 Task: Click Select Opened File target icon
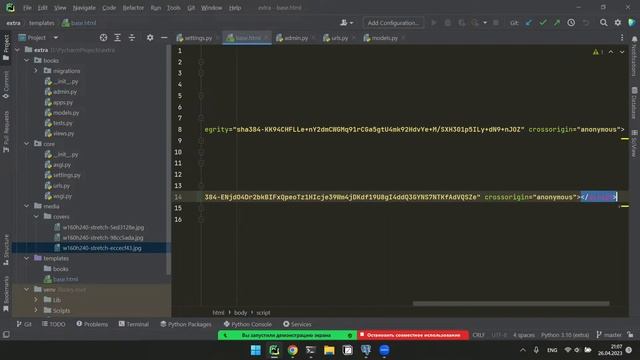tap(103, 38)
